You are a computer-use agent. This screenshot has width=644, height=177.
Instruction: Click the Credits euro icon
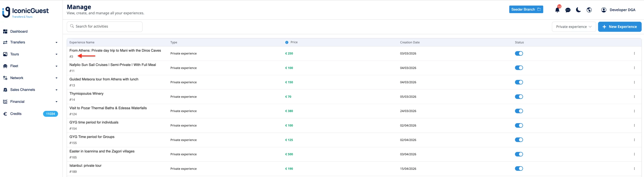[5, 114]
